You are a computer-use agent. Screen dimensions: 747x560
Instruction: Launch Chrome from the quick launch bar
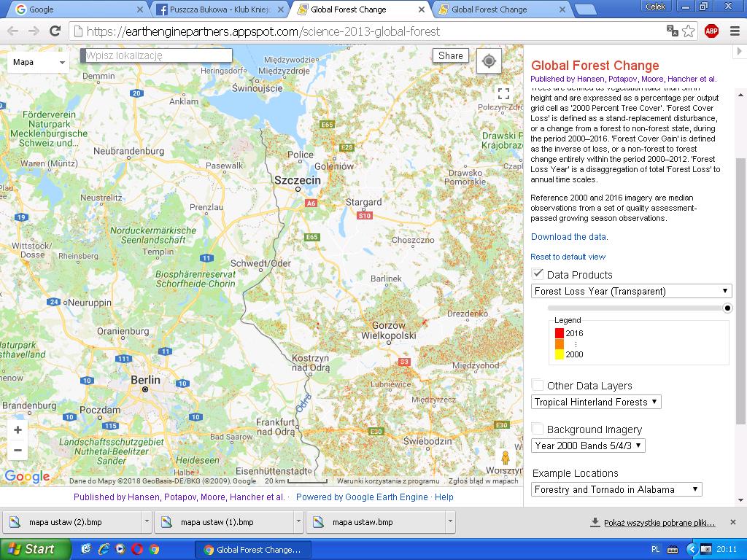154,549
